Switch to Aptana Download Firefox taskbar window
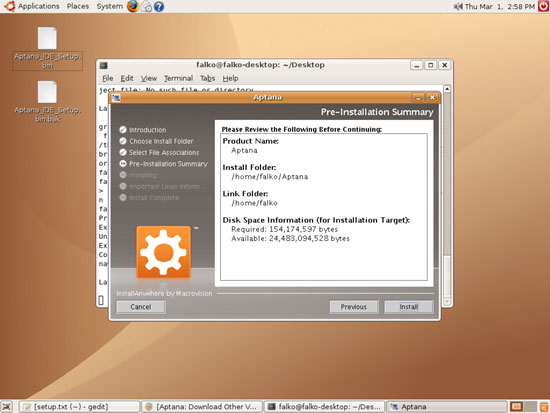The width and height of the screenshot is (550, 413). click(202, 407)
